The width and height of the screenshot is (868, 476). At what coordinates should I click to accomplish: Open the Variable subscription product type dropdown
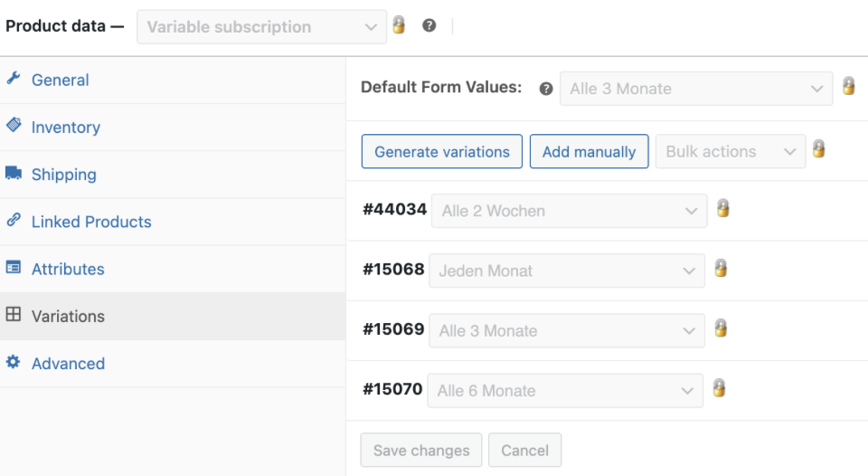click(262, 26)
